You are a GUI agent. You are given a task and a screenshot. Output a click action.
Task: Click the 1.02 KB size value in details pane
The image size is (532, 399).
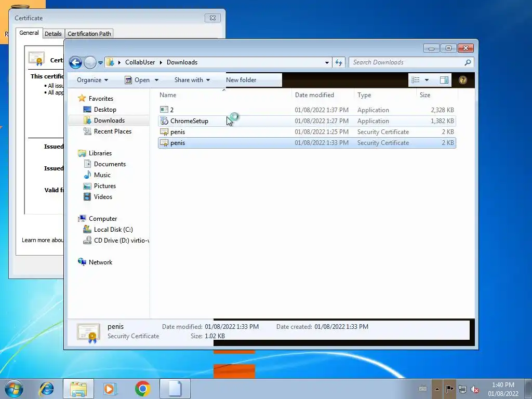click(x=215, y=336)
